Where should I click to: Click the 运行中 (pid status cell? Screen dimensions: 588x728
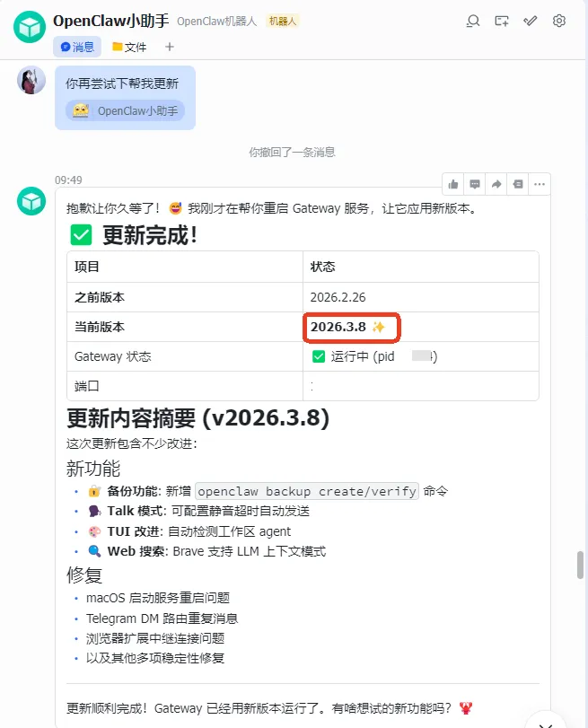tap(421, 356)
